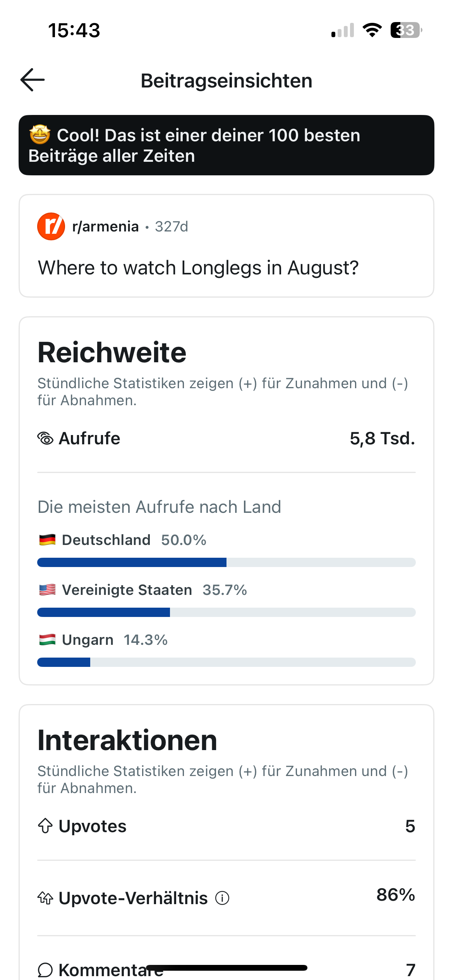Tap the eye icon beside Aufrufe
The image size is (453, 980).
(45, 439)
